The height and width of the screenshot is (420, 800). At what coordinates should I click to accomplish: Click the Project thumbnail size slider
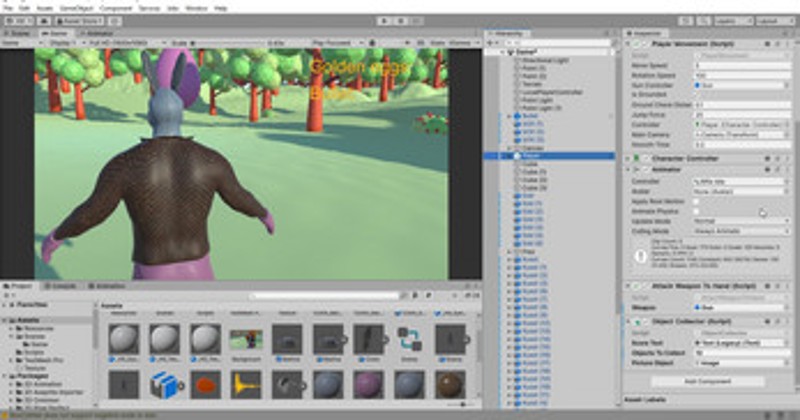click(462, 404)
